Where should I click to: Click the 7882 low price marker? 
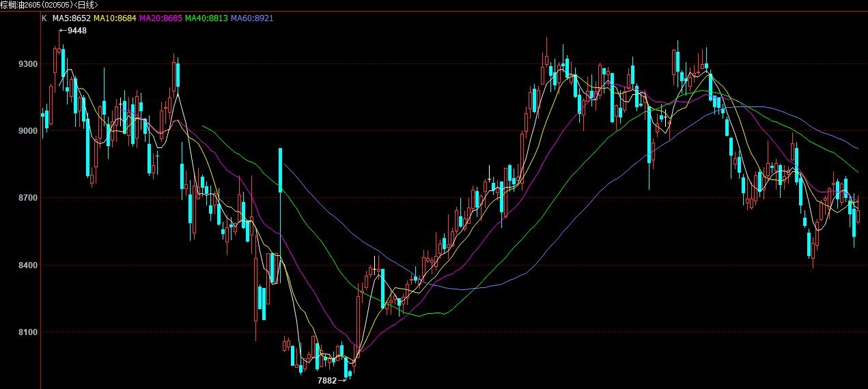(327, 380)
